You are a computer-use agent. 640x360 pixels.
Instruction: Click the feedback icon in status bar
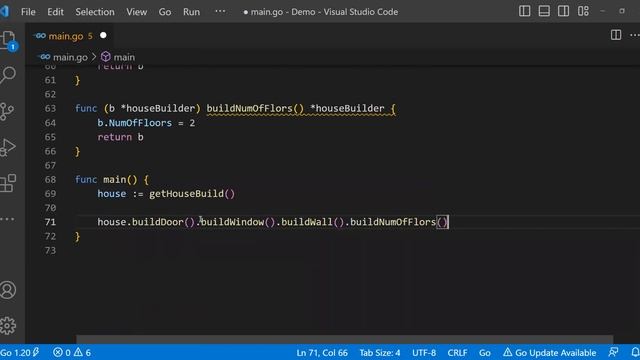(x=613, y=352)
